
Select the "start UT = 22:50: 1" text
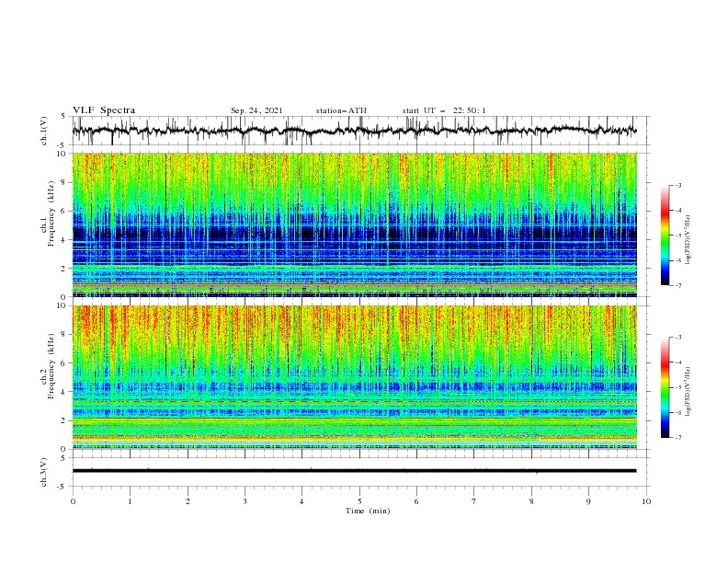tap(444, 110)
